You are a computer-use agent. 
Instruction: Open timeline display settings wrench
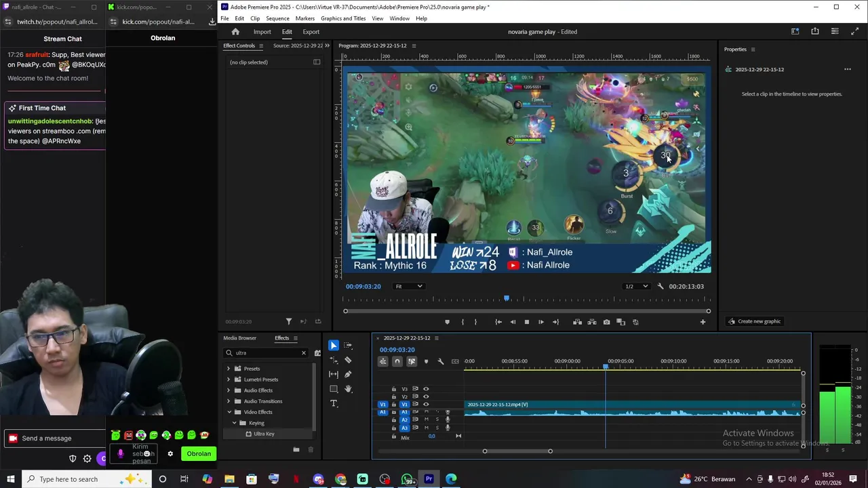441,361
